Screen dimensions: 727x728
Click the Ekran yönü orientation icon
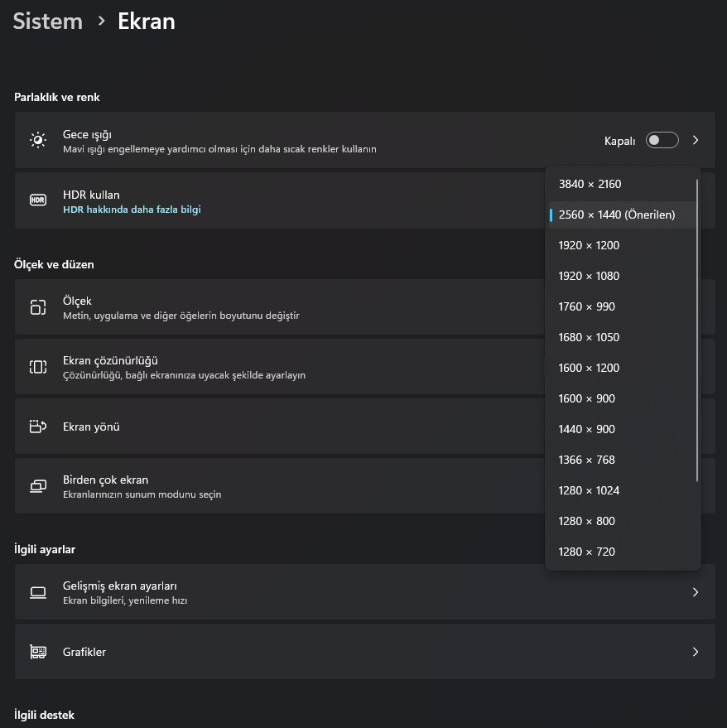(x=38, y=427)
